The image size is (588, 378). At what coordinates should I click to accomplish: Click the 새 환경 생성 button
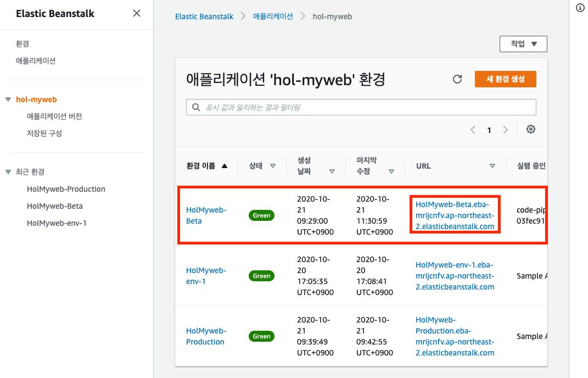coord(505,79)
